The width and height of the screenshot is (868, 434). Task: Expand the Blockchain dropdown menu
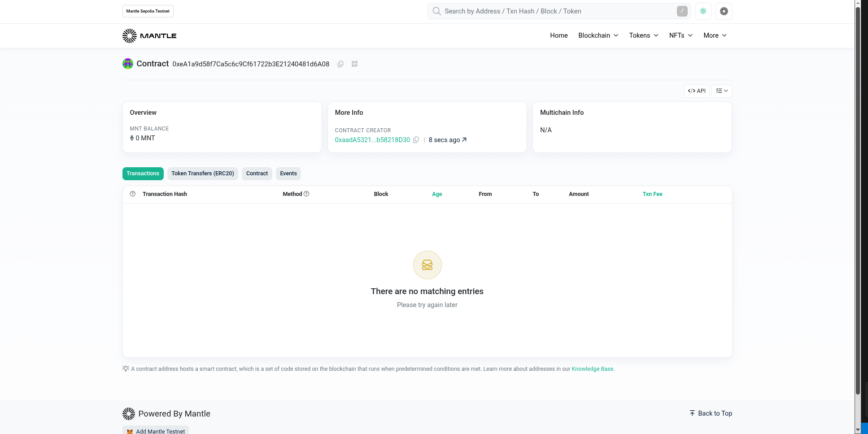pos(598,35)
